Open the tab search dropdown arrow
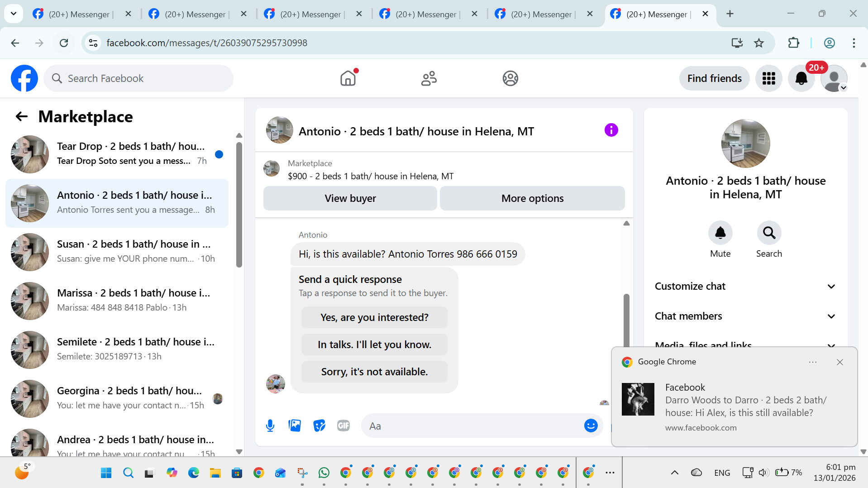This screenshot has height=488, width=868. (14, 14)
